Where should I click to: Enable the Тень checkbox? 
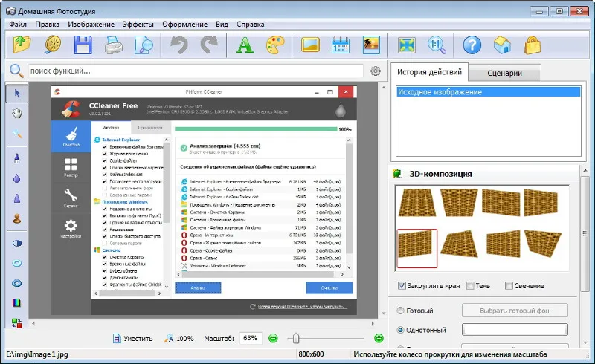(x=470, y=285)
